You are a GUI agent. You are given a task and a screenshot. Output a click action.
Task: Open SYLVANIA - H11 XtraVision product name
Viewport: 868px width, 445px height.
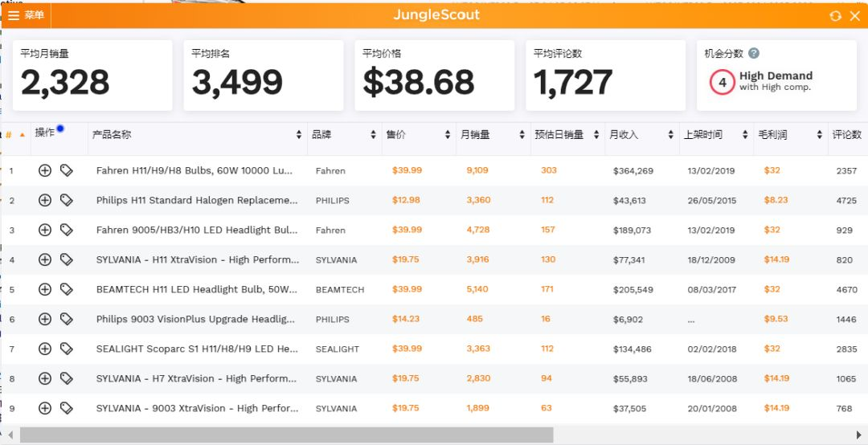point(198,259)
